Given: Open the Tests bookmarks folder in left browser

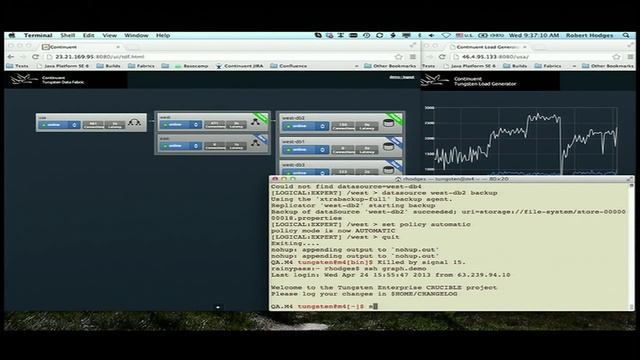Looking at the screenshot, I should pos(18,66).
